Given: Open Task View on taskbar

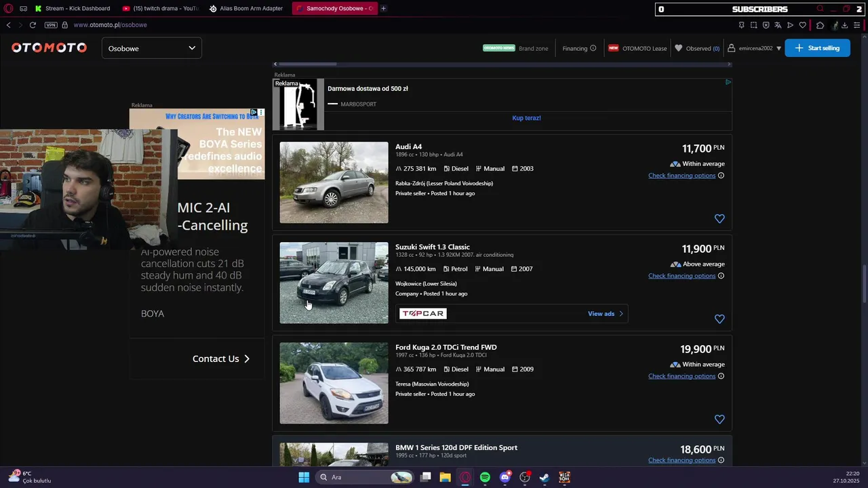Looking at the screenshot, I should pyautogui.click(x=426, y=477).
